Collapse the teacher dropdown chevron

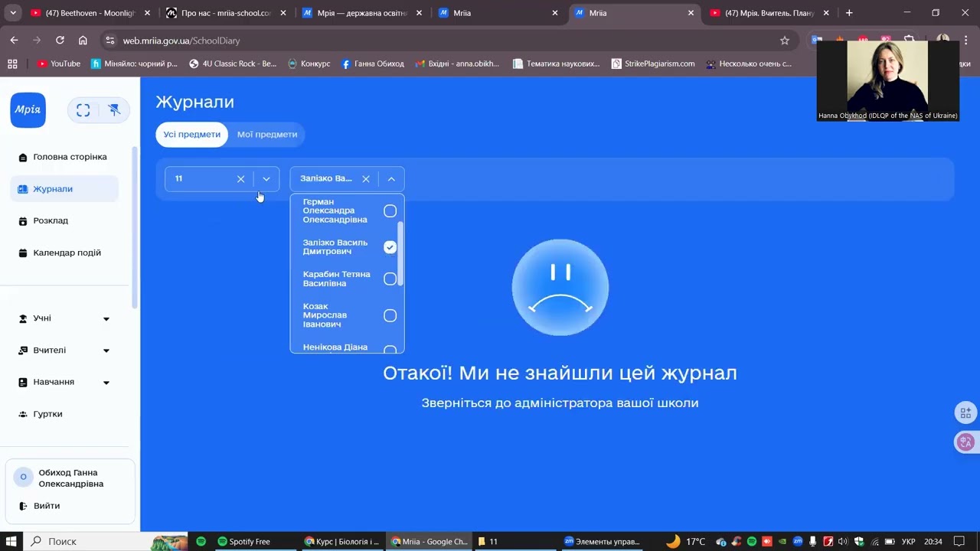coord(391,178)
